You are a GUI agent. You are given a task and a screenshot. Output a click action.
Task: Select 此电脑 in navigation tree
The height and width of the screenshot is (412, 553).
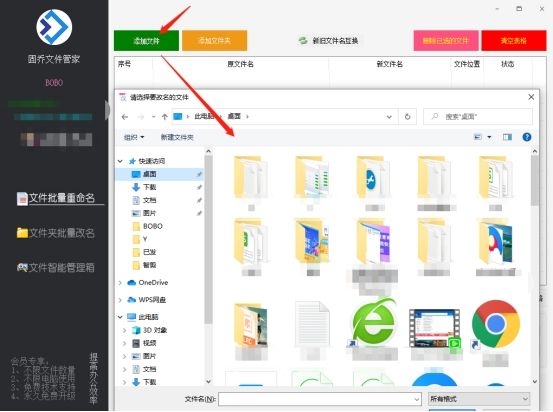tap(148, 317)
